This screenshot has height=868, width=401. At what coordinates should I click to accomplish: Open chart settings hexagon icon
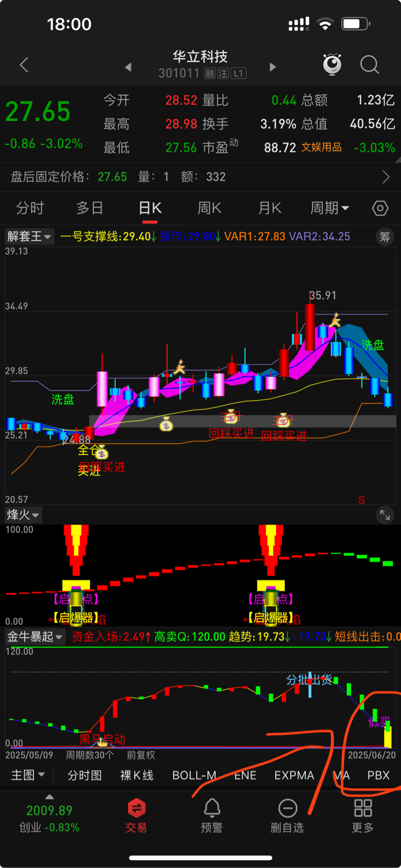[380, 208]
